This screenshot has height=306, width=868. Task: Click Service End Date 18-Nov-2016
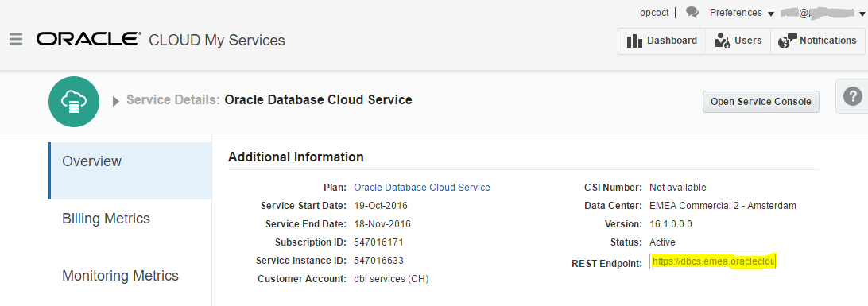click(x=382, y=224)
